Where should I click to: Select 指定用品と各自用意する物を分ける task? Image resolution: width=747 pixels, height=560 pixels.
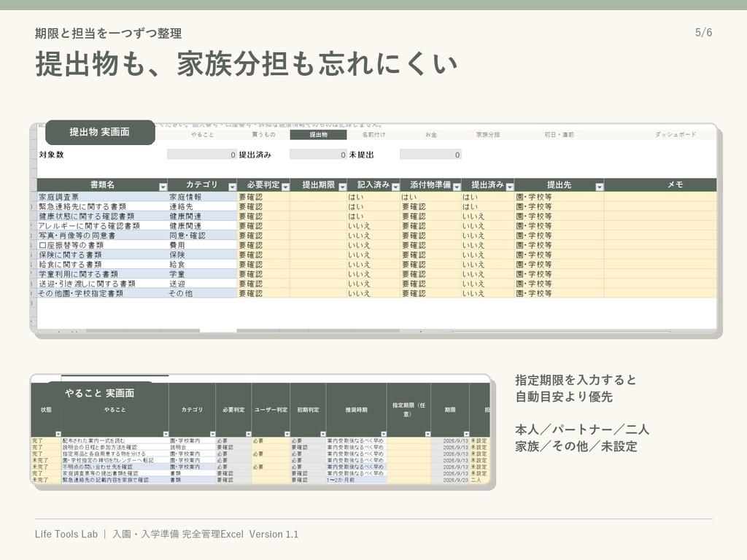115,454
